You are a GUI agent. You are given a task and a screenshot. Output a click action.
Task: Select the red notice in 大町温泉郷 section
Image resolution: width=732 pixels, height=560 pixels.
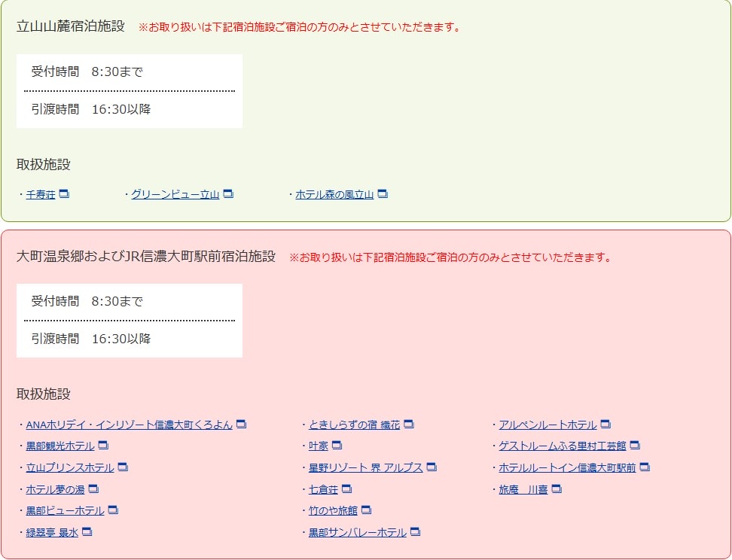pos(450,257)
